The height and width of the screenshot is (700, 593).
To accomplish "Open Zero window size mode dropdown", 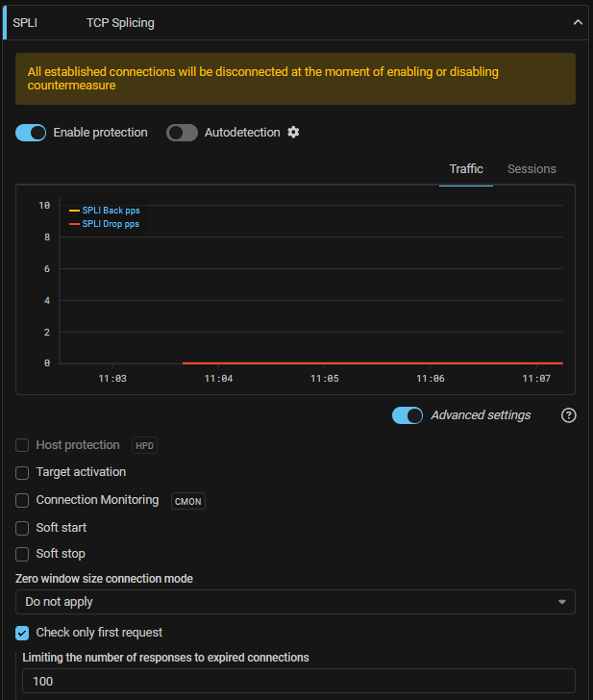I will coord(295,602).
